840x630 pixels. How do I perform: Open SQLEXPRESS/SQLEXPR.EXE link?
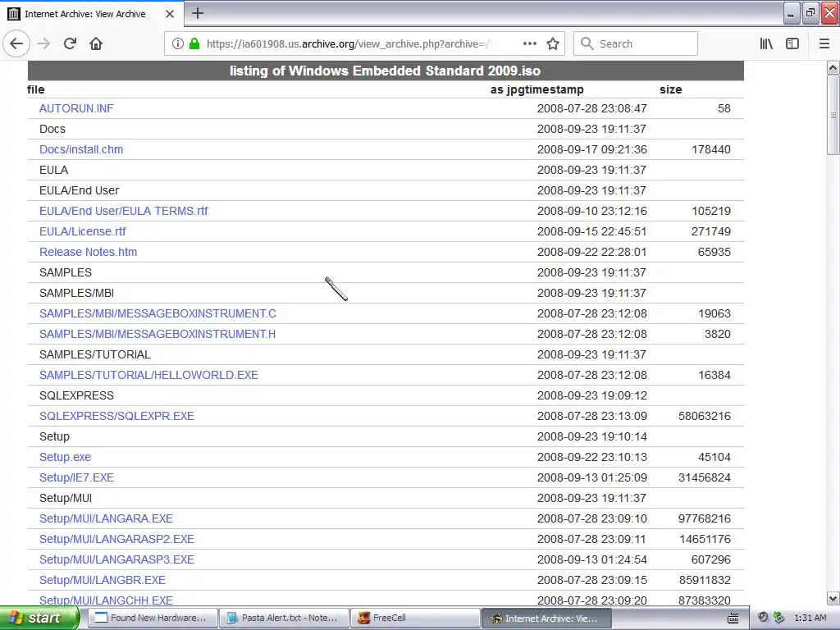[x=116, y=416]
